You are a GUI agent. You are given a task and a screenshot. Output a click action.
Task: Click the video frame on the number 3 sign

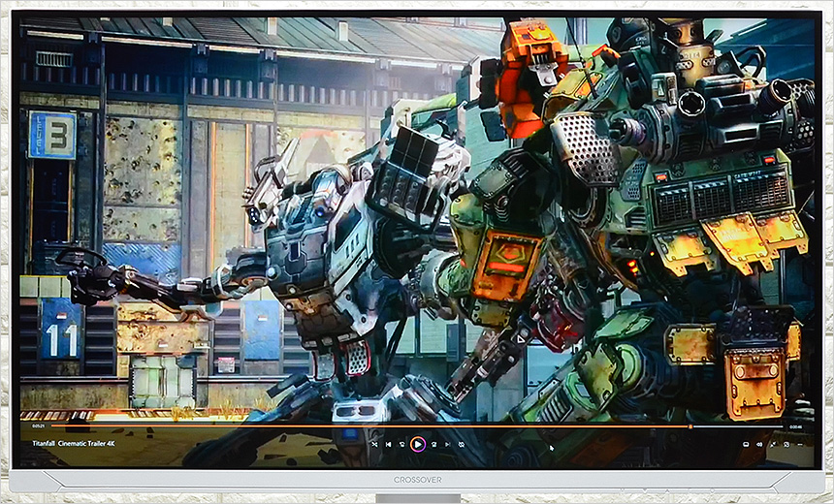click(52, 135)
